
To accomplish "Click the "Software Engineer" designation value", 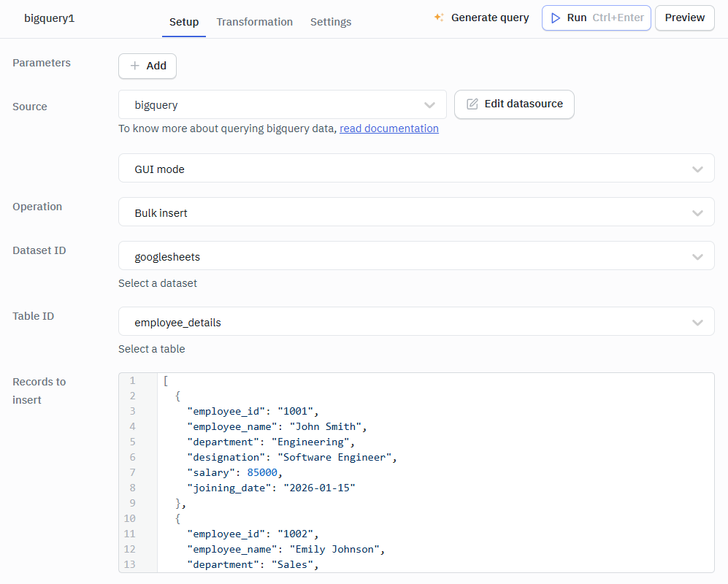I will (334, 457).
